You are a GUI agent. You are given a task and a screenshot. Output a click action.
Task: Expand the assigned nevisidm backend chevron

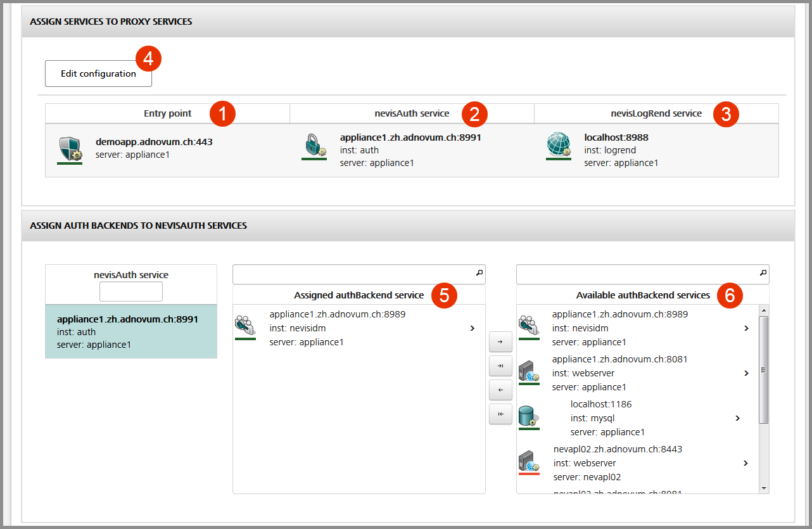(x=473, y=328)
